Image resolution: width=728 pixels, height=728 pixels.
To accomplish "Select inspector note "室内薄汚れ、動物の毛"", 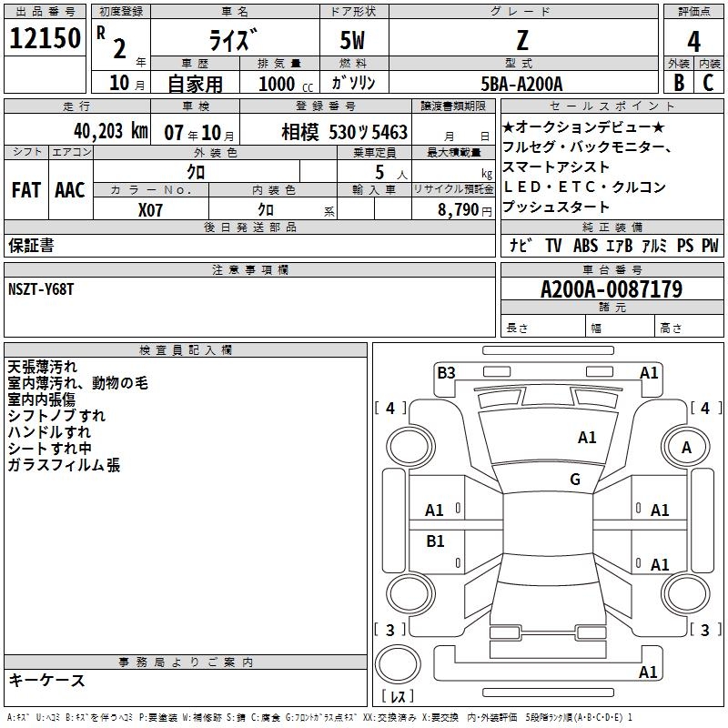I will point(78,383).
